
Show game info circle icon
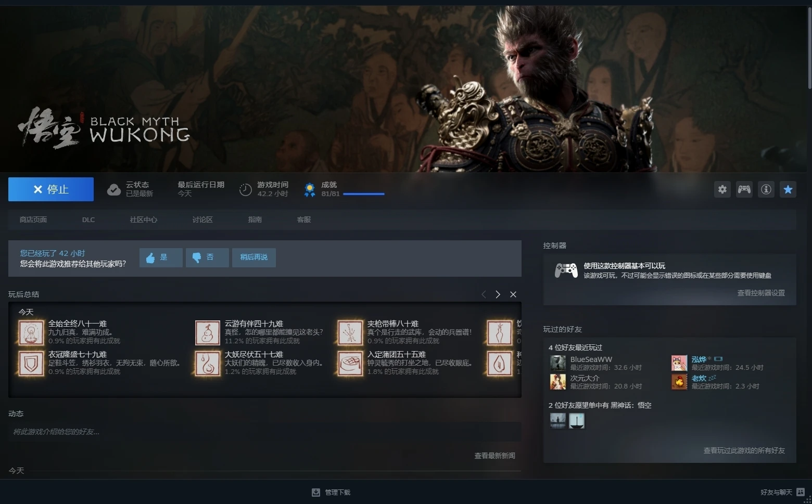click(x=766, y=189)
